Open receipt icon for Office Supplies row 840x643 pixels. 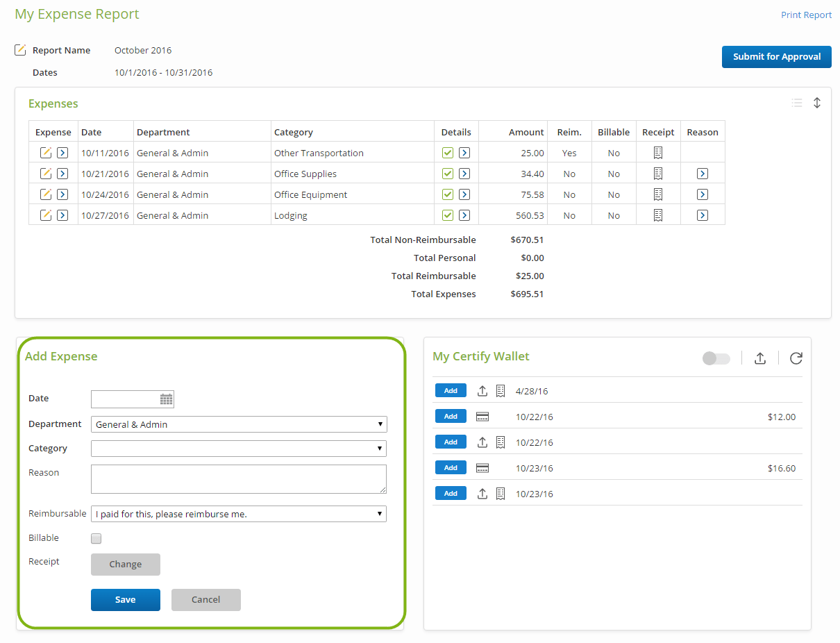point(658,174)
